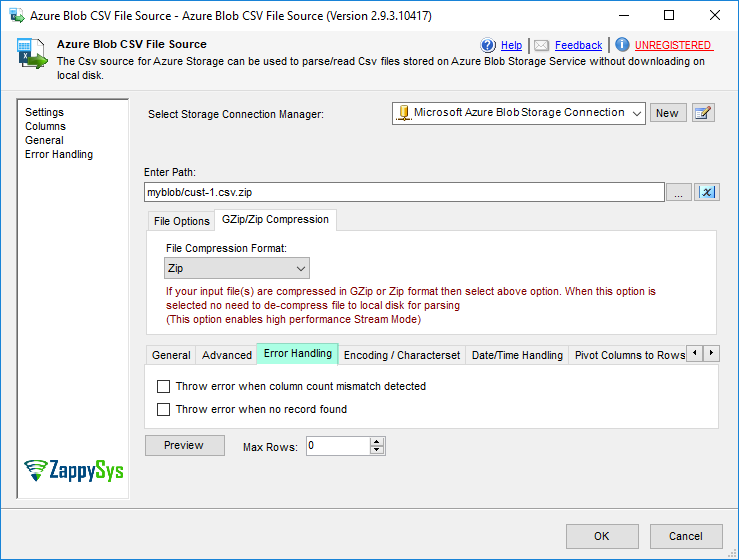Viewport: 739px width, 560px height.
Task: Click the New connection button
Action: [668, 113]
